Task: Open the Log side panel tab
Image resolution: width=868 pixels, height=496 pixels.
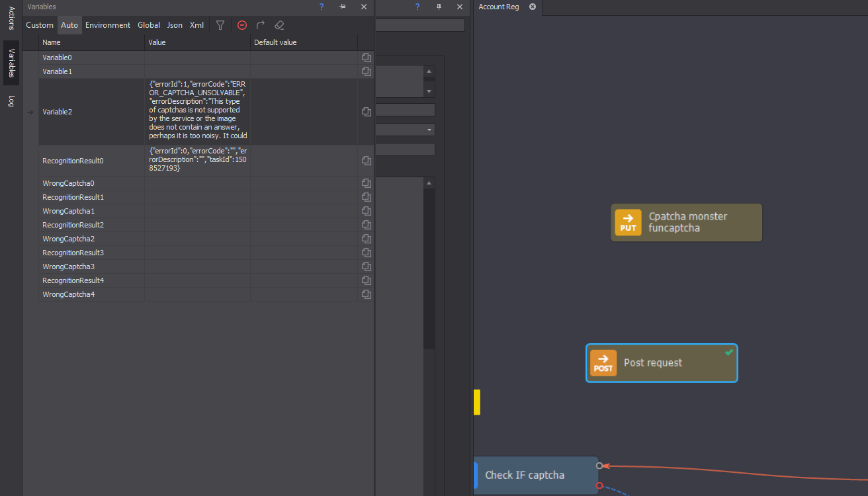Action: click(x=11, y=101)
